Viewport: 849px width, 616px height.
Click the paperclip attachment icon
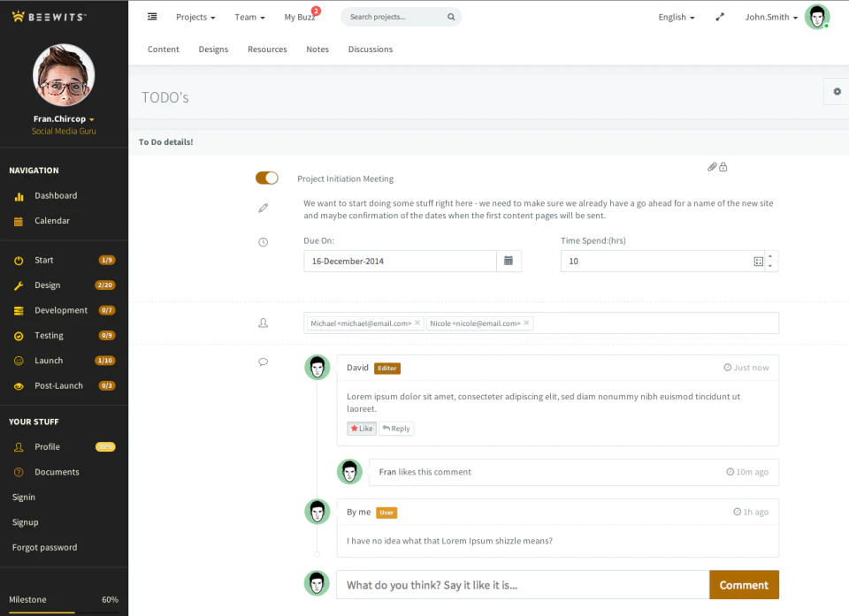(712, 167)
